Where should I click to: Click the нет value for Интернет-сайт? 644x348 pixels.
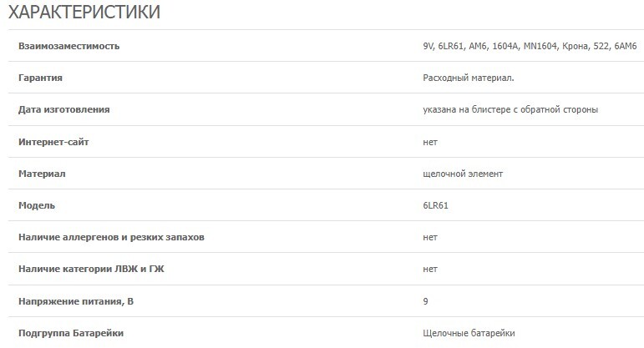(430, 142)
